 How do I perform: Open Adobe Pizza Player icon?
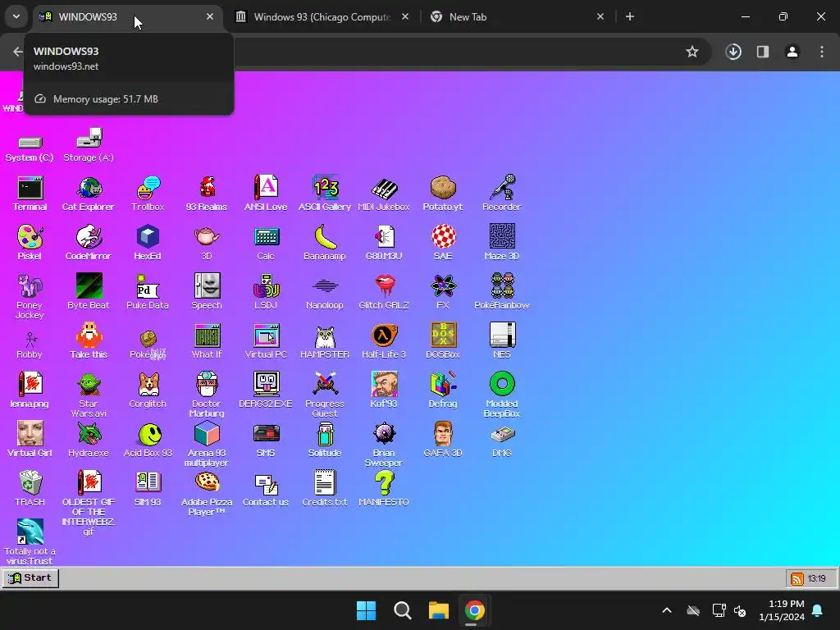click(207, 493)
